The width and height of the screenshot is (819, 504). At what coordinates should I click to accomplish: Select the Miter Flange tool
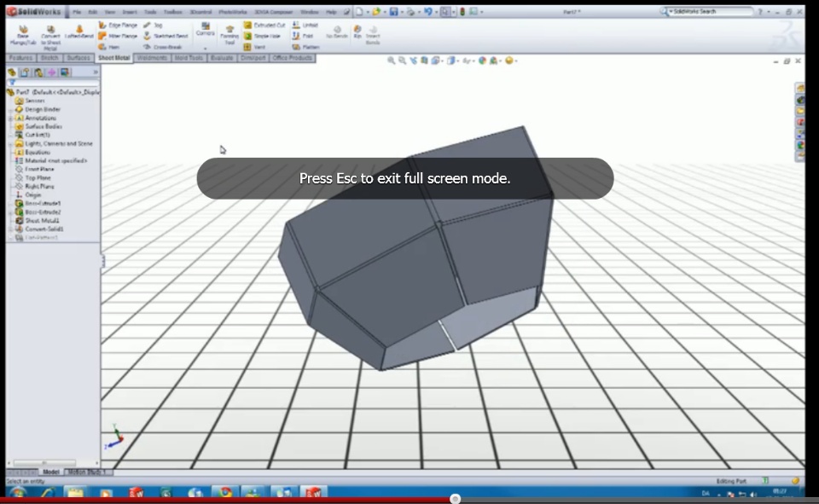pos(118,36)
